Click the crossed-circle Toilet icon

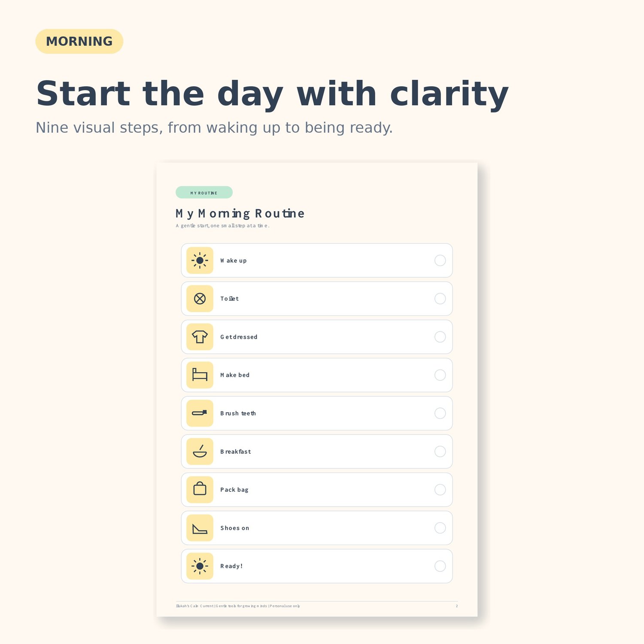tap(200, 298)
